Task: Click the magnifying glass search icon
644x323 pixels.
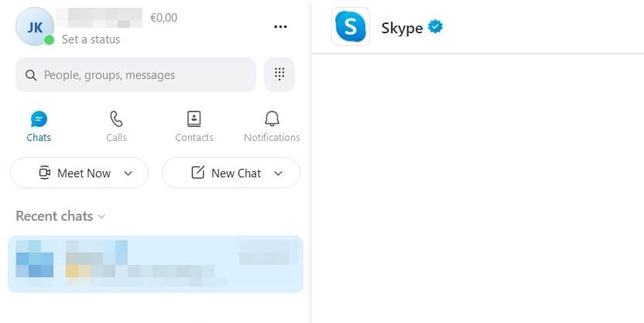Action: click(31, 75)
